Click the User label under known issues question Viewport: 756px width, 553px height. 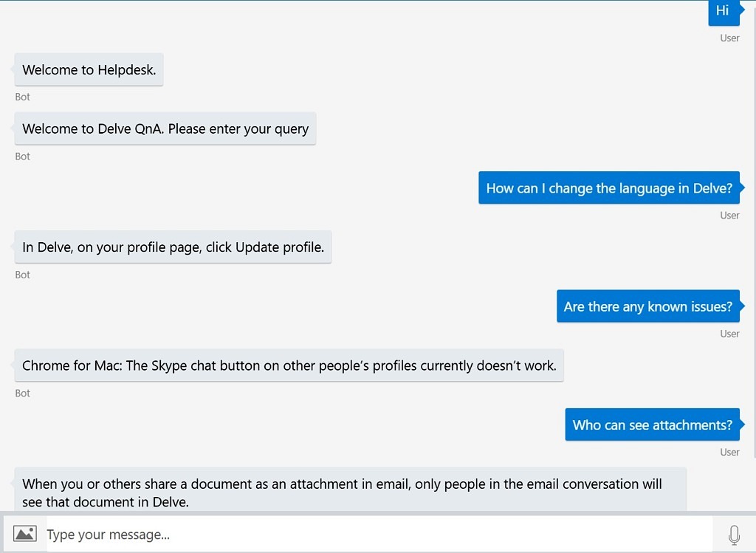(729, 334)
